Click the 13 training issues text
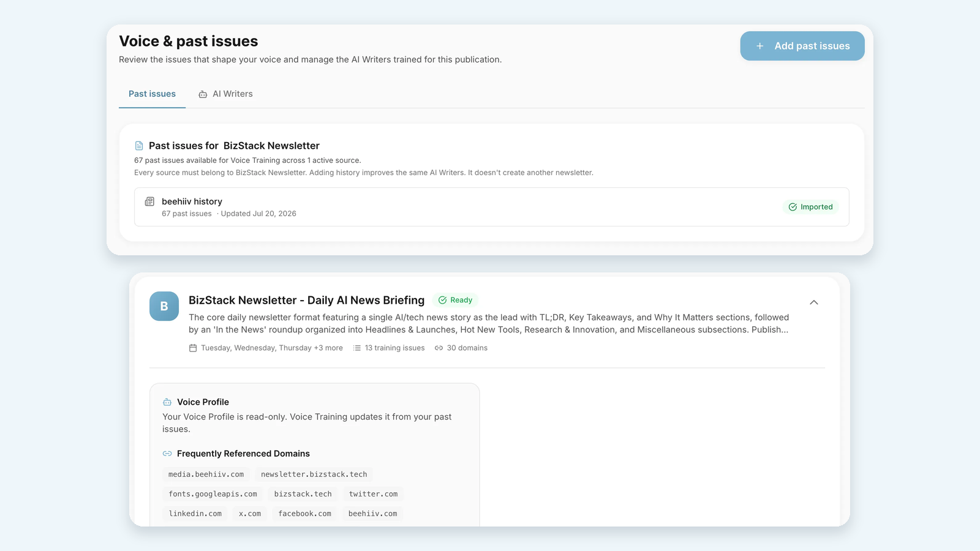The height and width of the screenshot is (551, 980). (394, 348)
